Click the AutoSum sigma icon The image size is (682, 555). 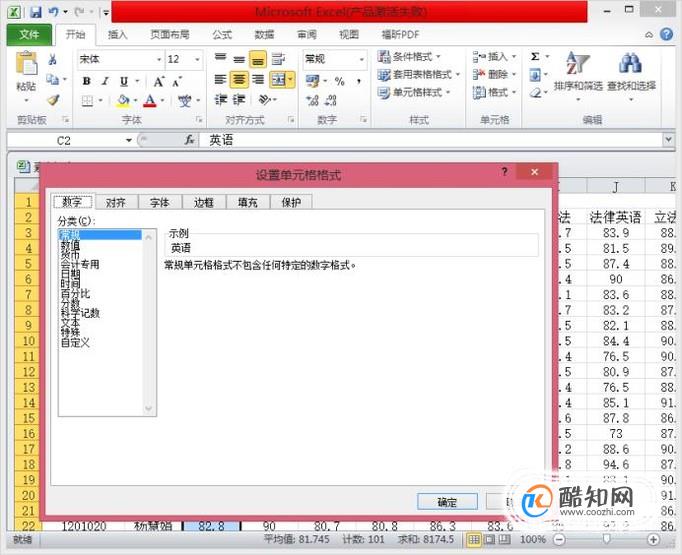[x=535, y=57]
